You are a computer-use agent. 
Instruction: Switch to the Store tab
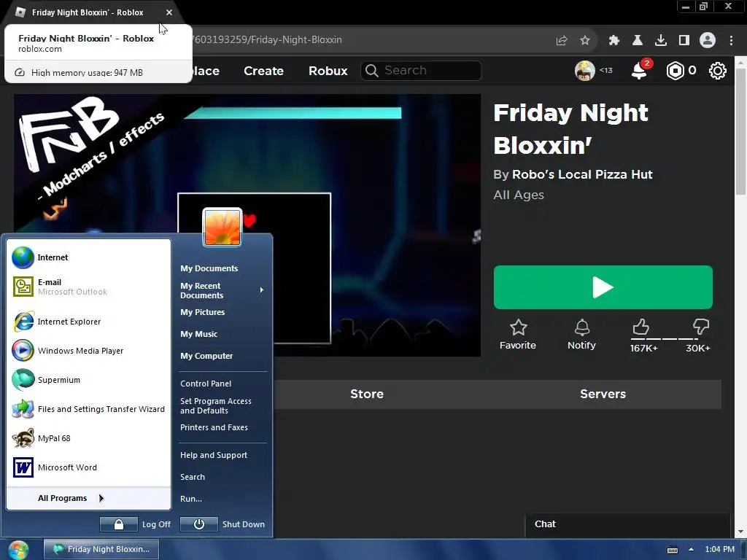(367, 394)
